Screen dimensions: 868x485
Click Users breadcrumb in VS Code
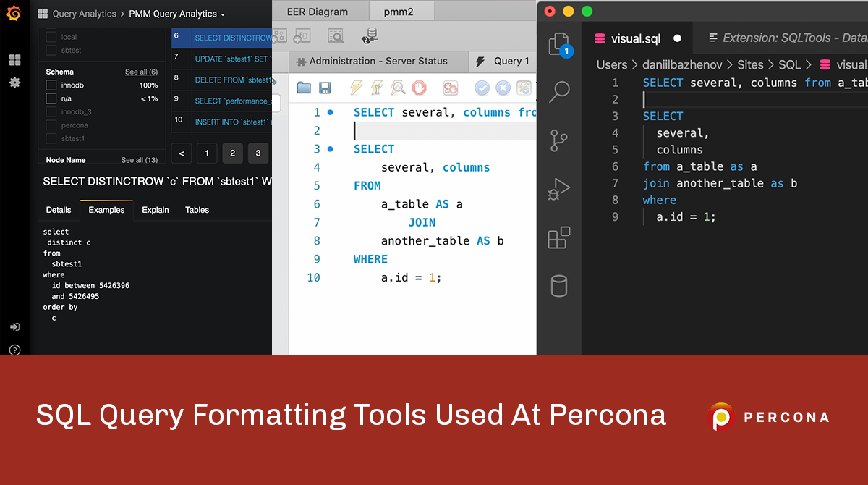click(x=612, y=65)
